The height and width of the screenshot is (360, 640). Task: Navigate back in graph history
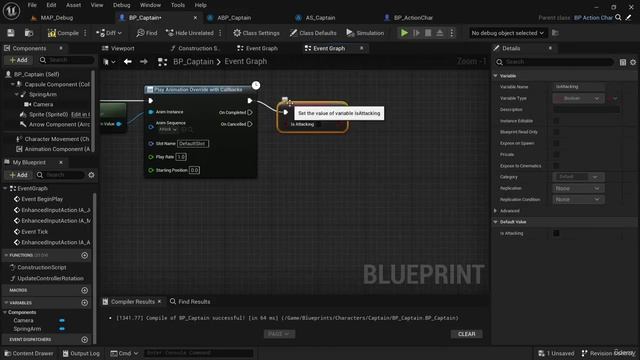coord(128,62)
